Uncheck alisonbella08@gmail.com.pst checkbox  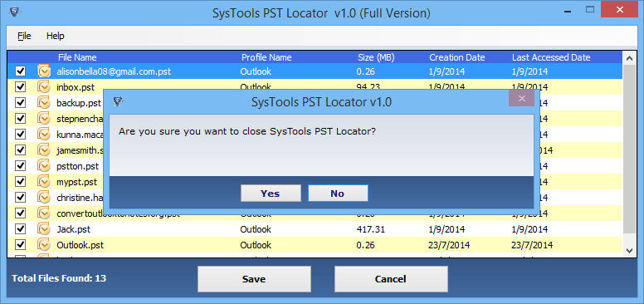click(20, 71)
